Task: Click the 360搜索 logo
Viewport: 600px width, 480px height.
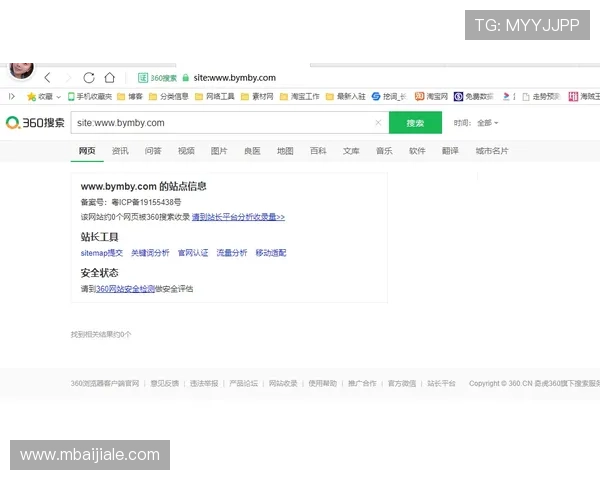Action: click(x=35, y=123)
